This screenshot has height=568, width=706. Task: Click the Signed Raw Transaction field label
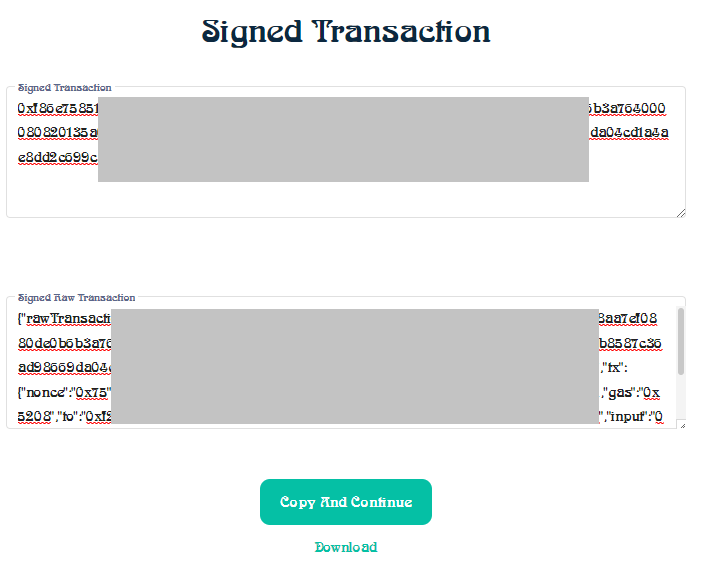coord(76,298)
